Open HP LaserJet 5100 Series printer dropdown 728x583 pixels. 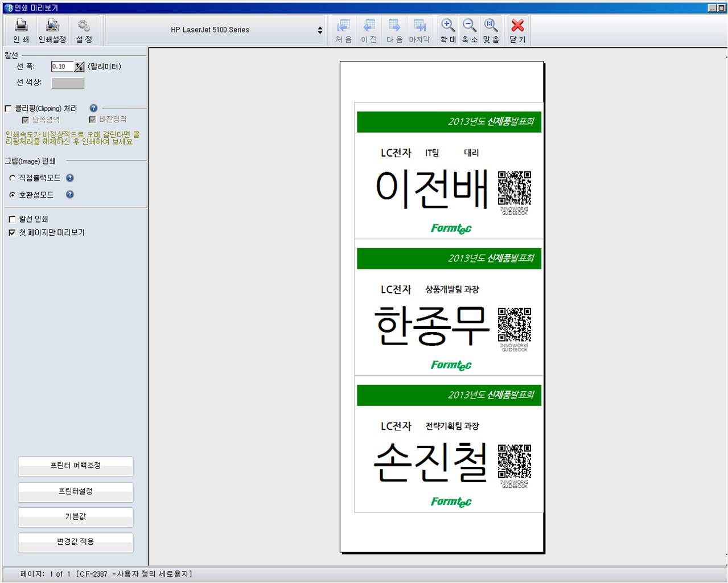215,30
